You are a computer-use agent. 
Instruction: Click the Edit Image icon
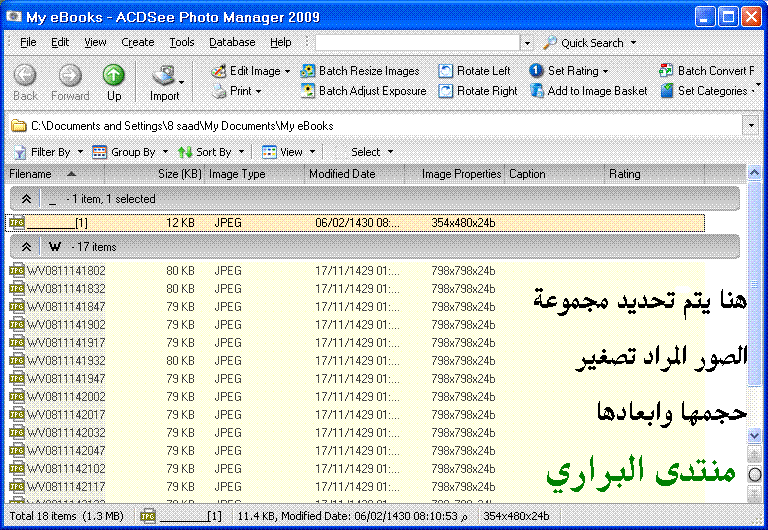point(218,71)
